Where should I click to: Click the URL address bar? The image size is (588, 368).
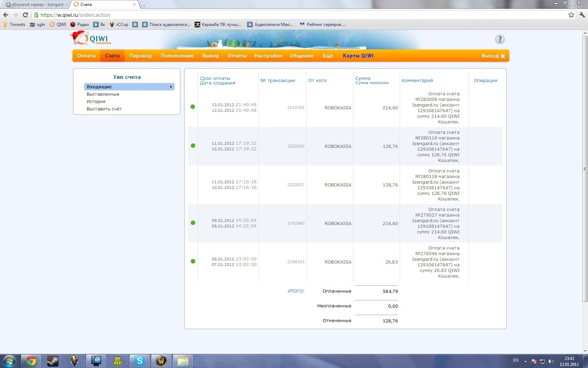[x=301, y=15]
